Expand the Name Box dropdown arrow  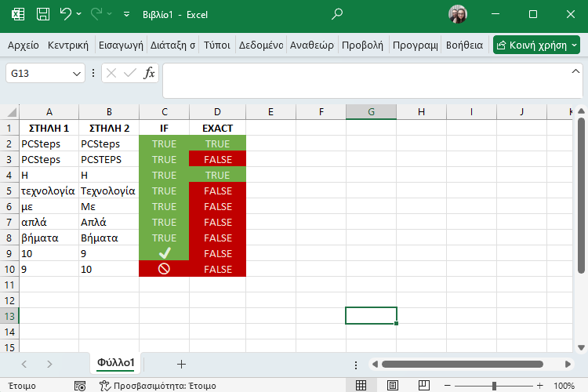(x=77, y=74)
